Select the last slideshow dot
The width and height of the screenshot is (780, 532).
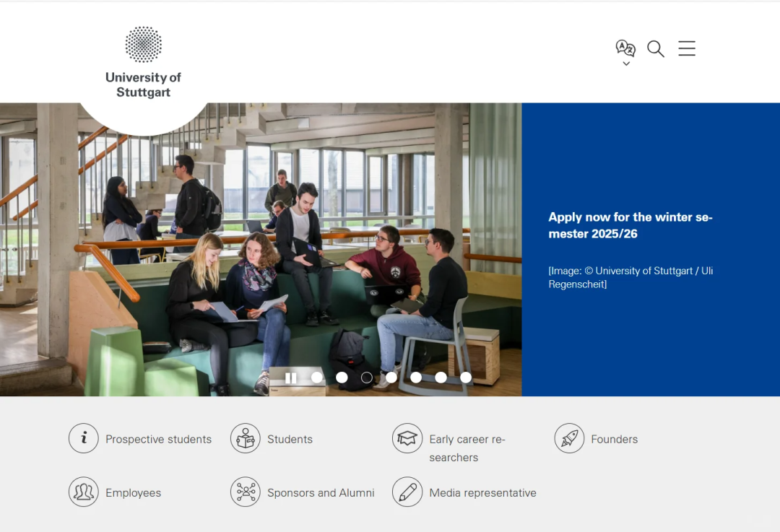point(466,378)
